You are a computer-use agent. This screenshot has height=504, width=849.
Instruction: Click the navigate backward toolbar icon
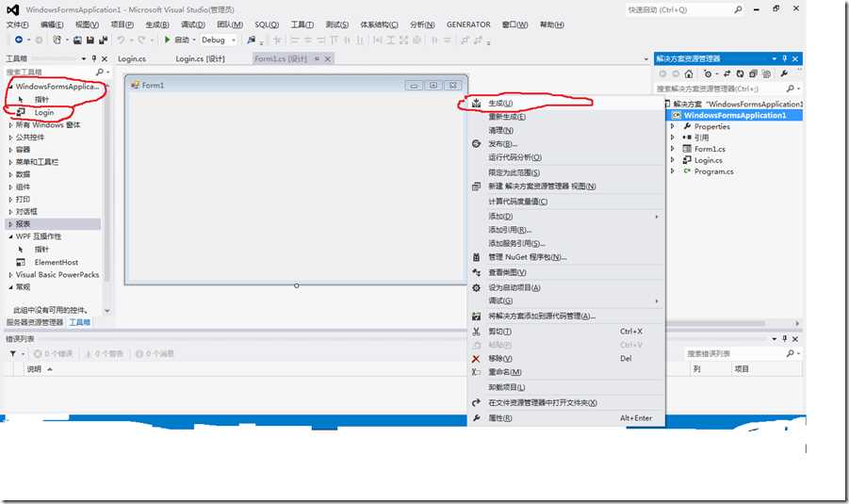point(19,40)
